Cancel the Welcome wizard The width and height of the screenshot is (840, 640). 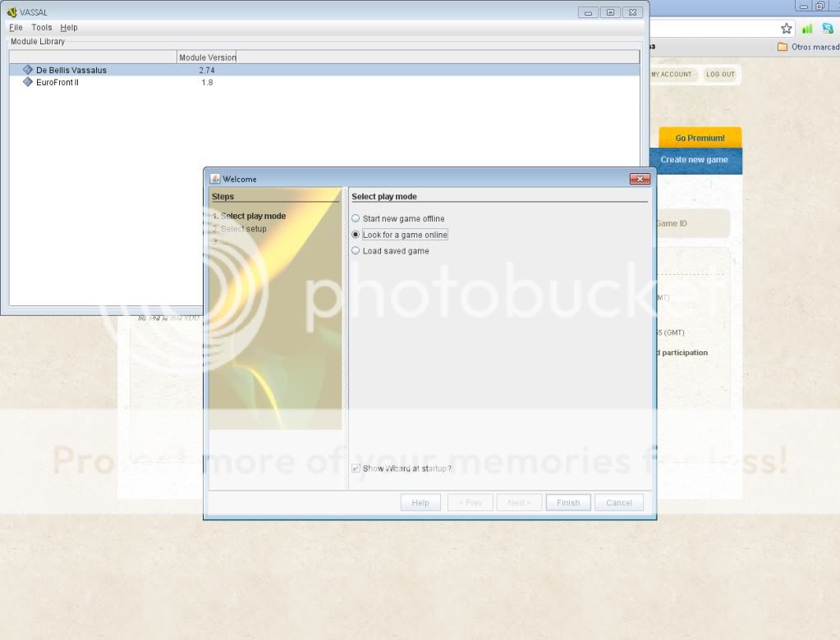click(619, 502)
